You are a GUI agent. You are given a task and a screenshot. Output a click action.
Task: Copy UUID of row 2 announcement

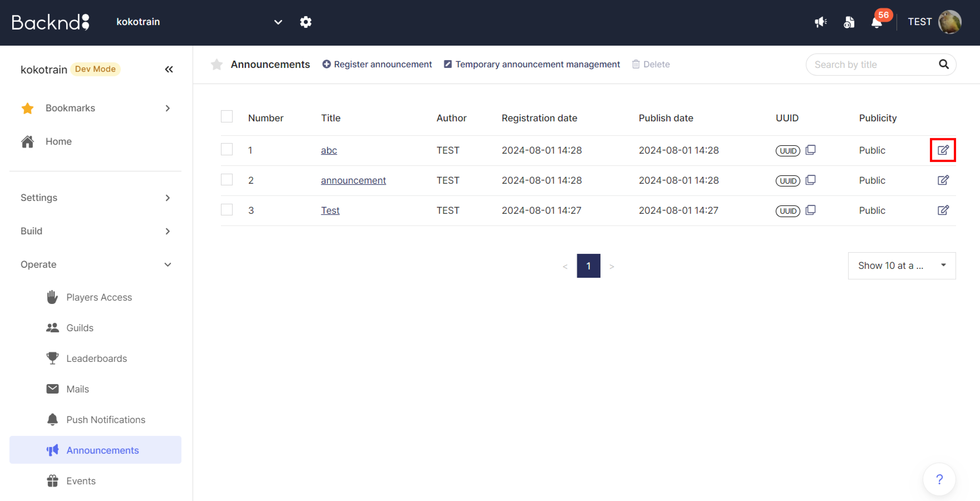pos(811,180)
